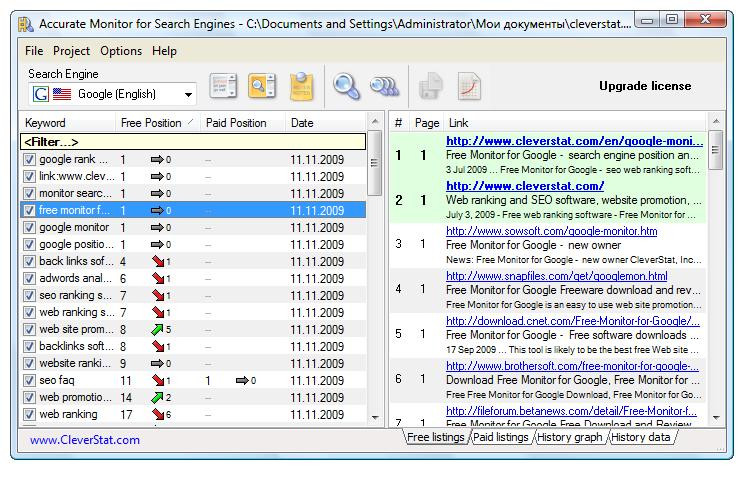Uncheck the 'google monitor' keyword checkbox
752x478 pixels.
(29, 228)
